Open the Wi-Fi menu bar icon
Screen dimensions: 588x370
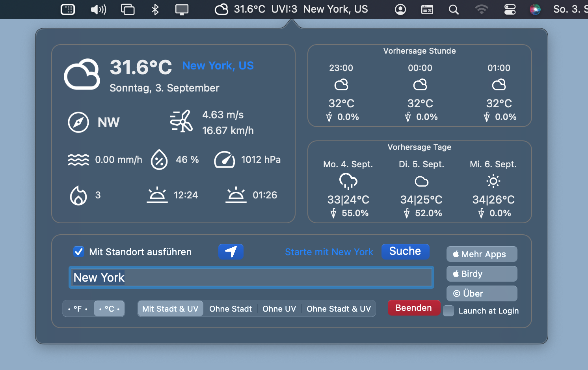pyautogui.click(x=482, y=9)
